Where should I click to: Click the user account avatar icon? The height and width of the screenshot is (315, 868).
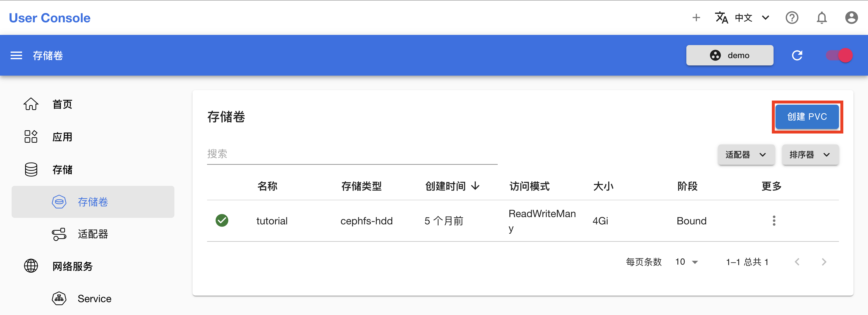click(851, 17)
